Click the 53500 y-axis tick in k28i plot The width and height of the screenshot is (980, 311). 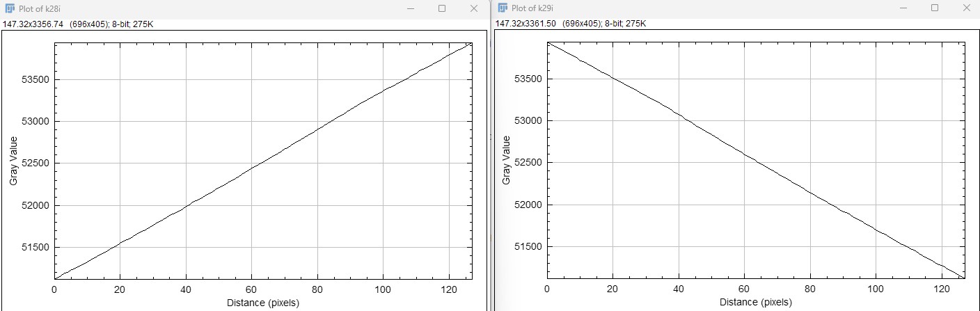pos(35,79)
